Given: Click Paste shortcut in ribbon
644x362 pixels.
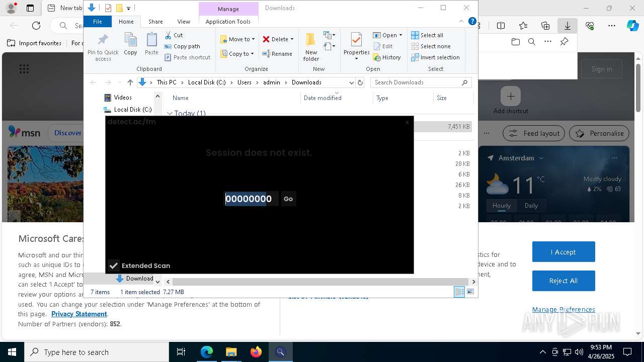Looking at the screenshot, I should click(x=187, y=57).
